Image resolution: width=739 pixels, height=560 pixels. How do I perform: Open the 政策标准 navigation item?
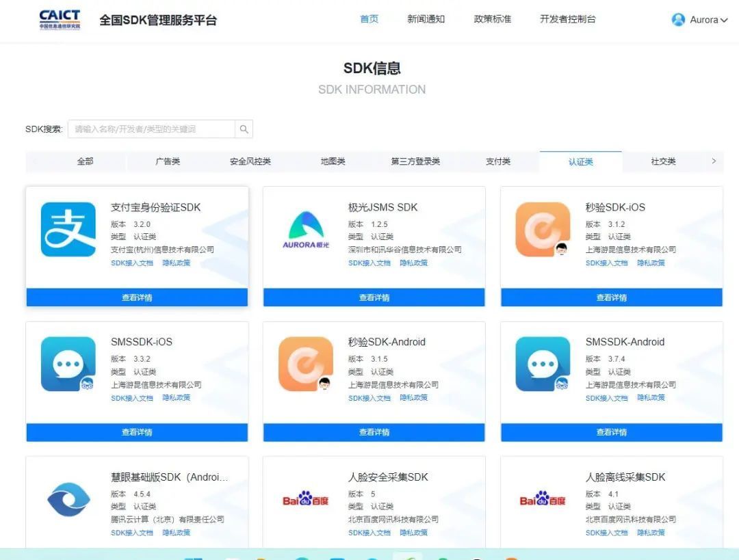point(493,19)
